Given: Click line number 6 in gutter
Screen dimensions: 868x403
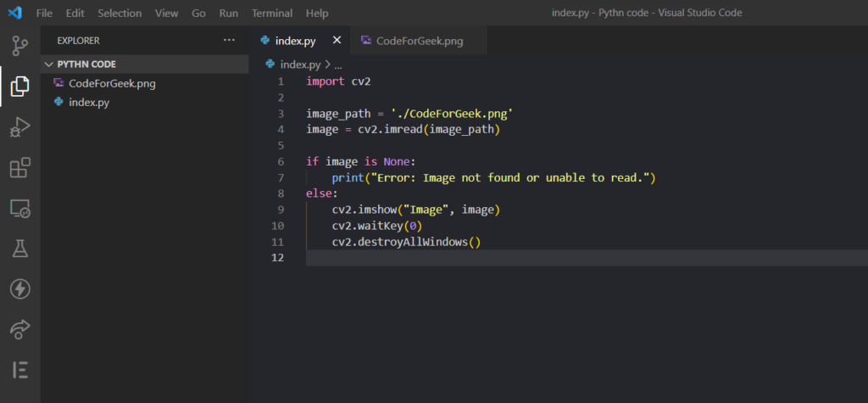Looking at the screenshot, I should pos(281,162).
